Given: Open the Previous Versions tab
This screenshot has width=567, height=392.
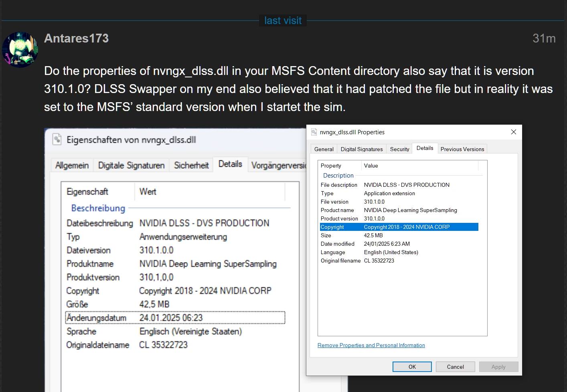Looking at the screenshot, I should click(462, 149).
